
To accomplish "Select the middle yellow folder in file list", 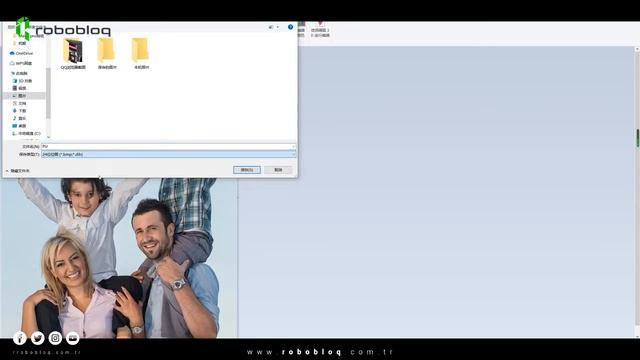I will [x=107, y=53].
